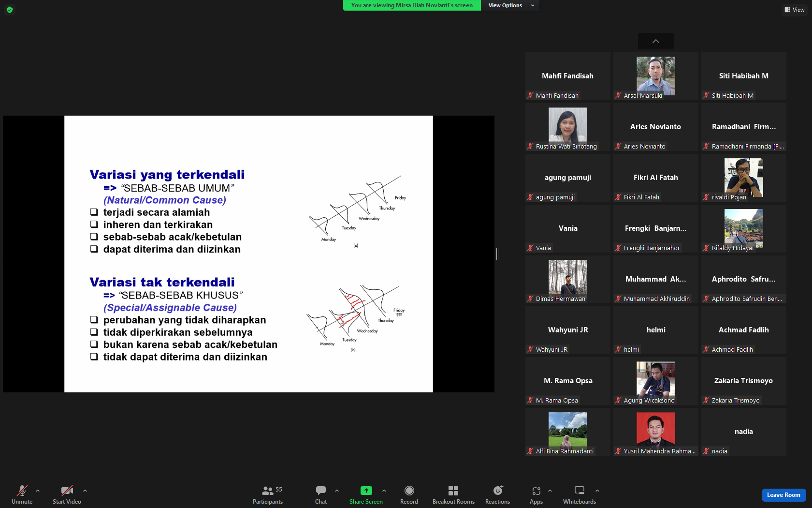Click the Unmute microphone icon

click(22, 491)
